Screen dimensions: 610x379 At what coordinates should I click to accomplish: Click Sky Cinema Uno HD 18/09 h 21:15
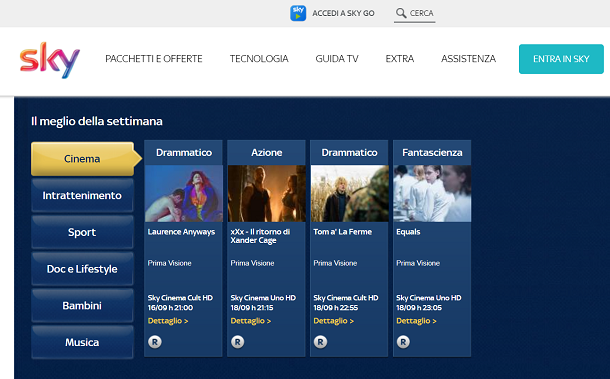[263, 303]
